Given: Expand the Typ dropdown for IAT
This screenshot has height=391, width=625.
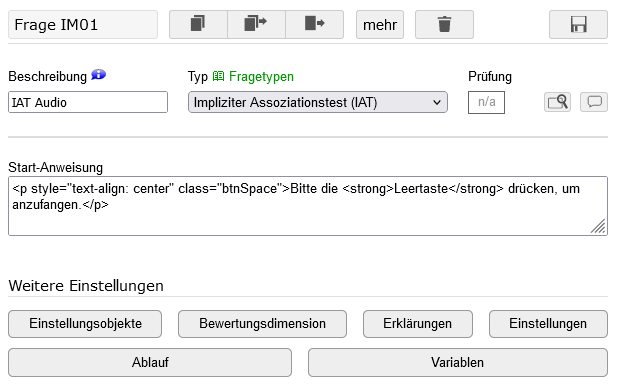Looking at the screenshot, I should [318, 102].
